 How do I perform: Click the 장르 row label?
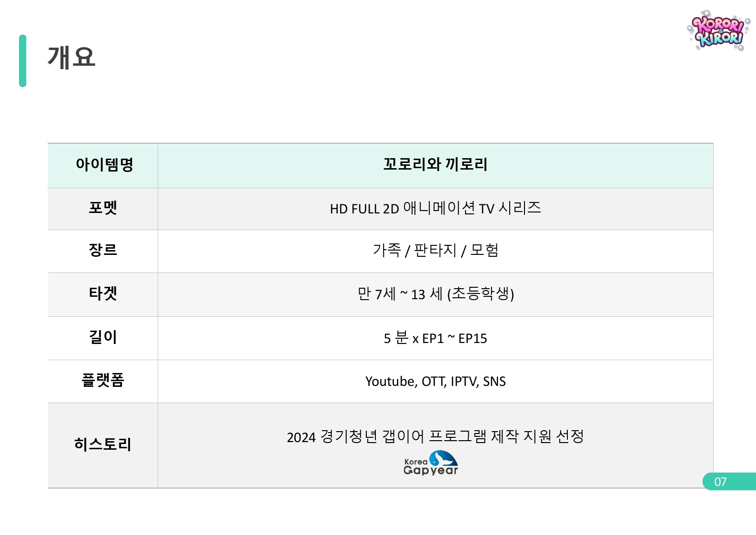(103, 250)
